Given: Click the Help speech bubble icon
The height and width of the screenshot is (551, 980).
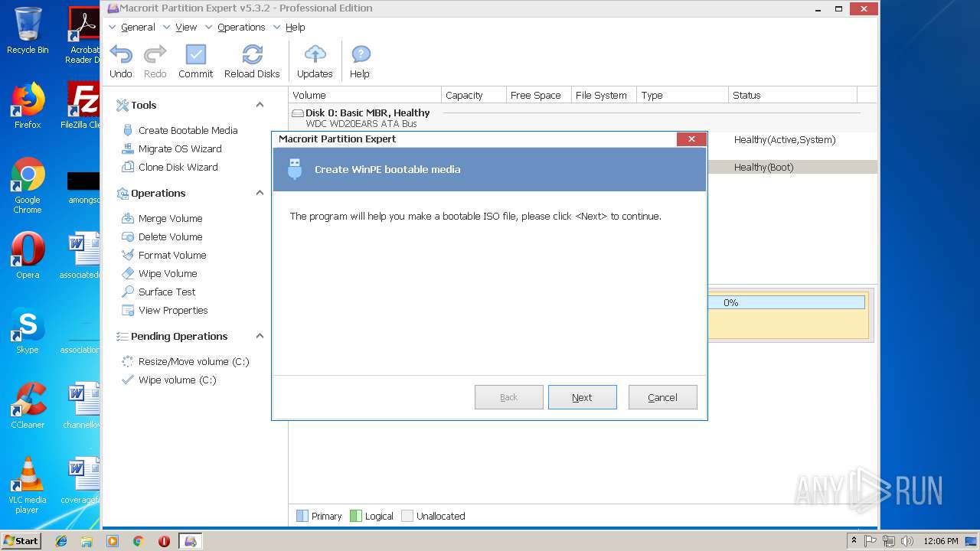Looking at the screenshot, I should coord(360,54).
